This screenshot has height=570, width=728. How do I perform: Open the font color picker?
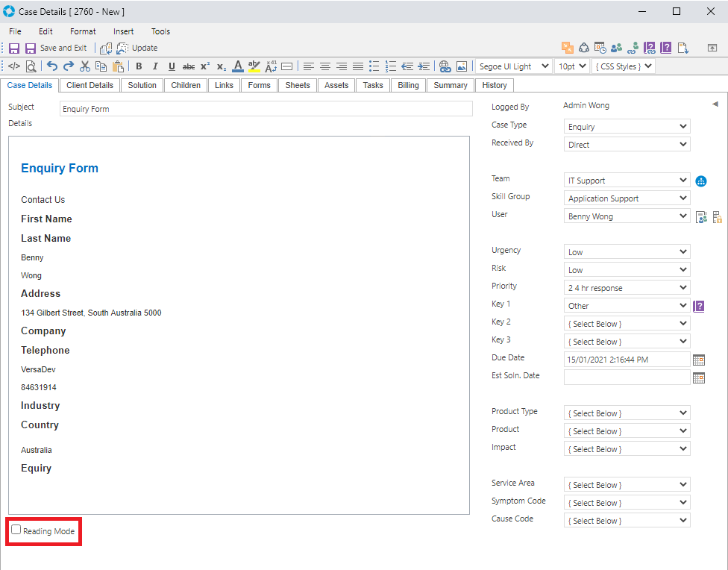[238, 66]
